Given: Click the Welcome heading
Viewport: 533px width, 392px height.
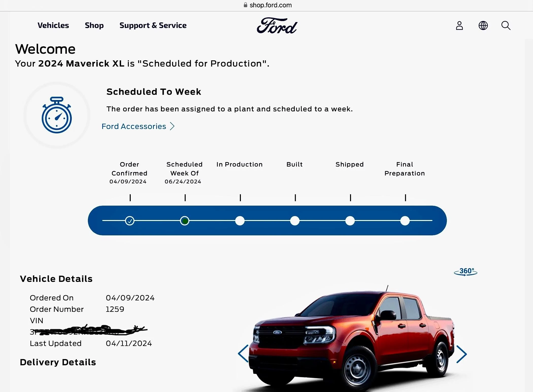Looking at the screenshot, I should click(x=45, y=49).
